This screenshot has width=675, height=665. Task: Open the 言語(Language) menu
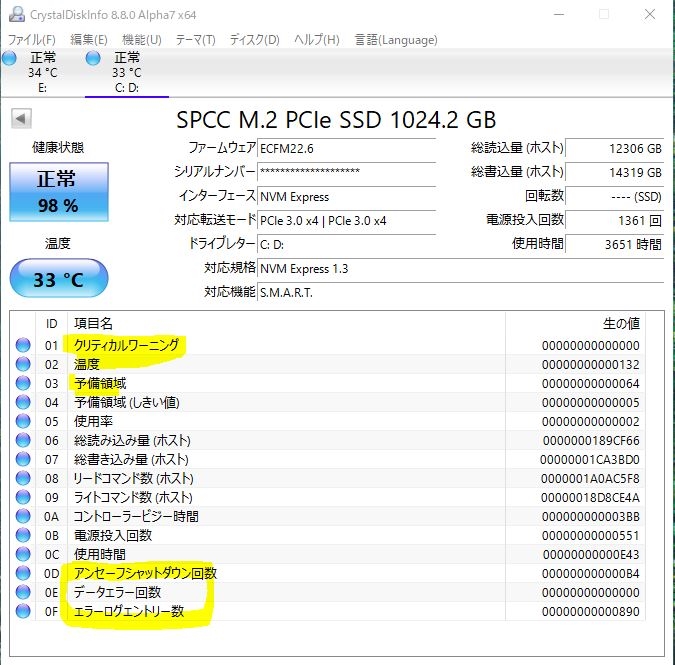point(396,40)
